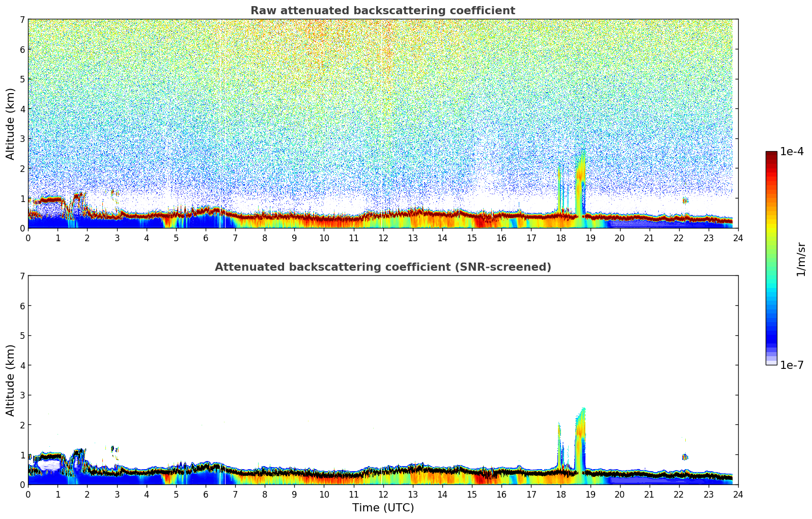Screen dimensions: 812x519
Task: Click y-axis tick '7' of the bottom plot
Action: (22, 276)
